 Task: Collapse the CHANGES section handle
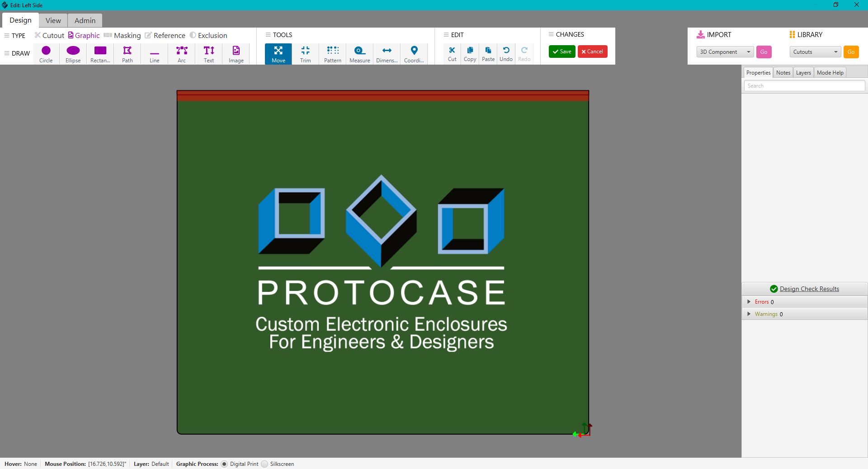(551, 34)
